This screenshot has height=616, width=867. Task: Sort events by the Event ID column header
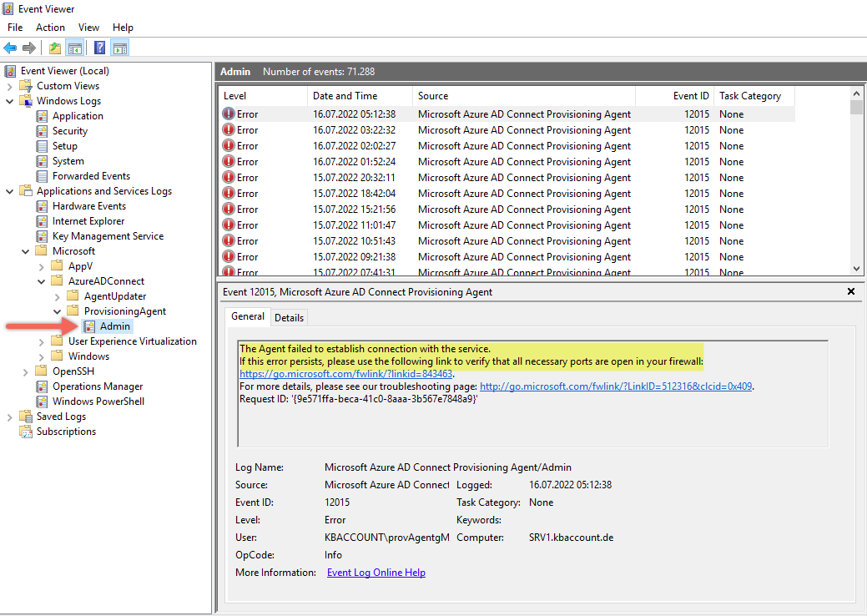tap(674, 96)
